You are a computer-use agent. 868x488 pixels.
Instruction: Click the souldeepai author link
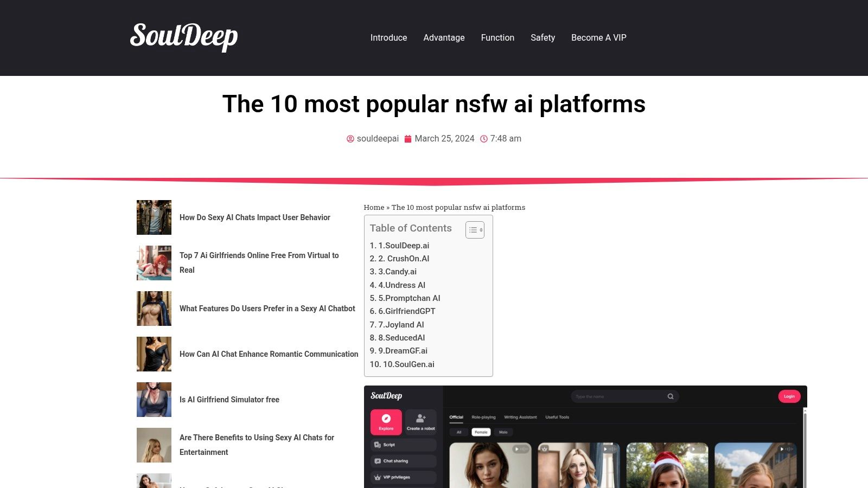pos(378,139)
